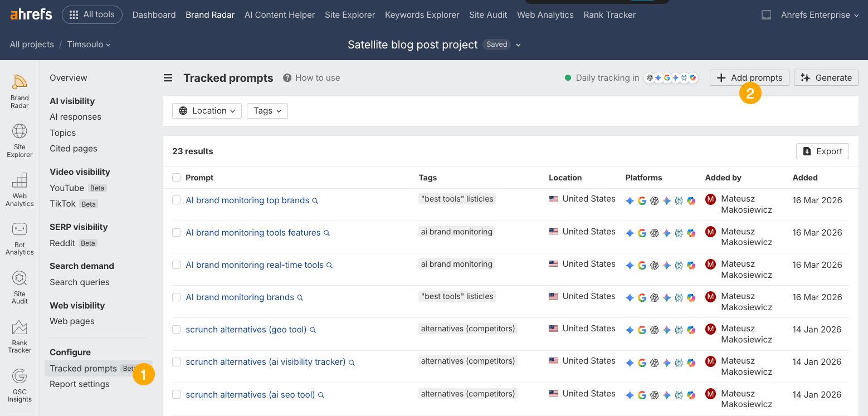Go to Dashboard in top navigation
The width and height of the screenshot is (868, 416).
pyautogui.click(x=154, y=15)
